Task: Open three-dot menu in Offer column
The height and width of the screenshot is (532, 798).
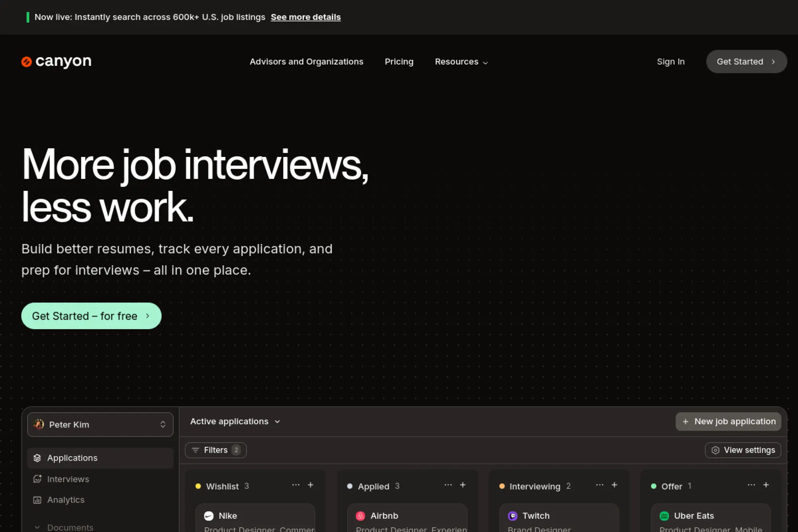Action: 751,485
